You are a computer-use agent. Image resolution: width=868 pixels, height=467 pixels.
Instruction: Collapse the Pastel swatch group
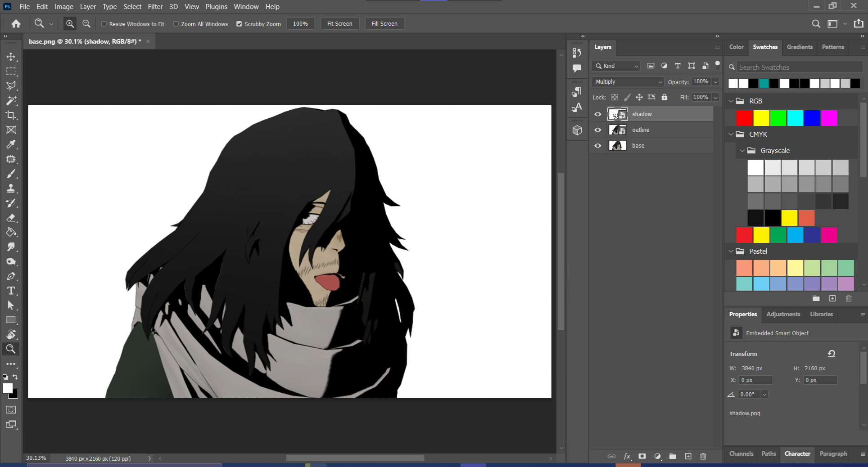(731, 251)
